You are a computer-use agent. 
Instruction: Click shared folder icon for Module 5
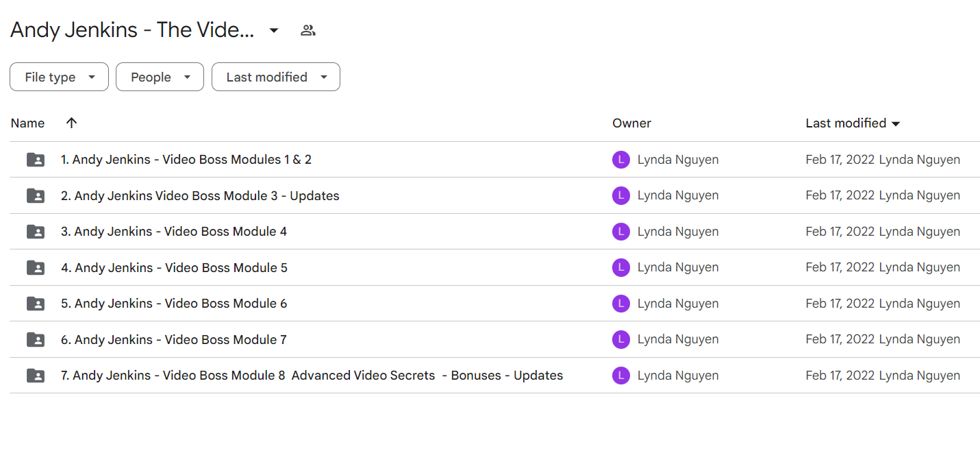coord(36,268)
